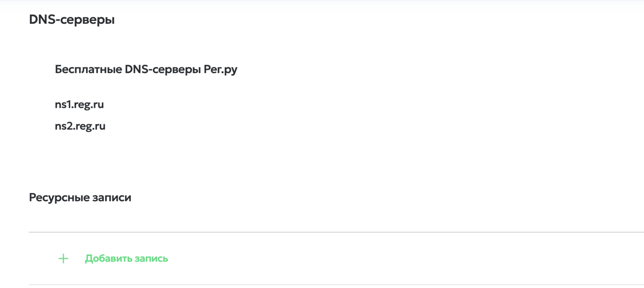Screen dimensions: 644x288
Task: Click the green plus icon
Action: pos(63,258)
